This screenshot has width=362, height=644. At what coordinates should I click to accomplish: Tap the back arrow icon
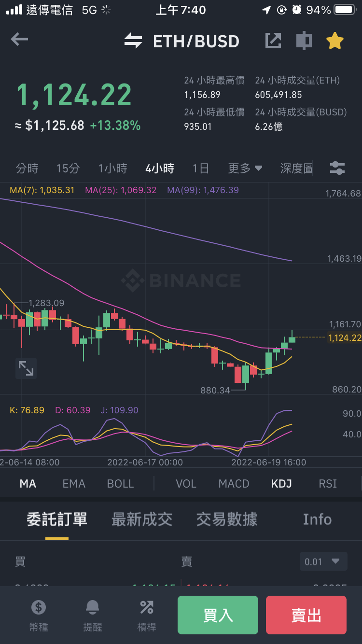19,40
